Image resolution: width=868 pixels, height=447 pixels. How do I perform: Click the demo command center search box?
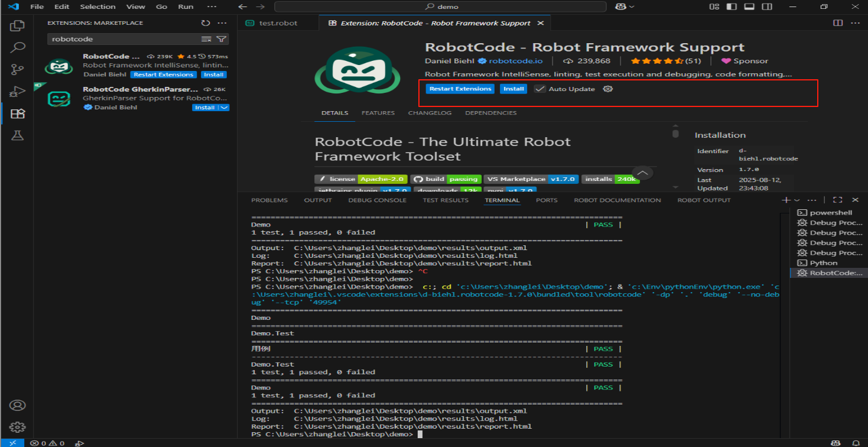pos(440,7)
